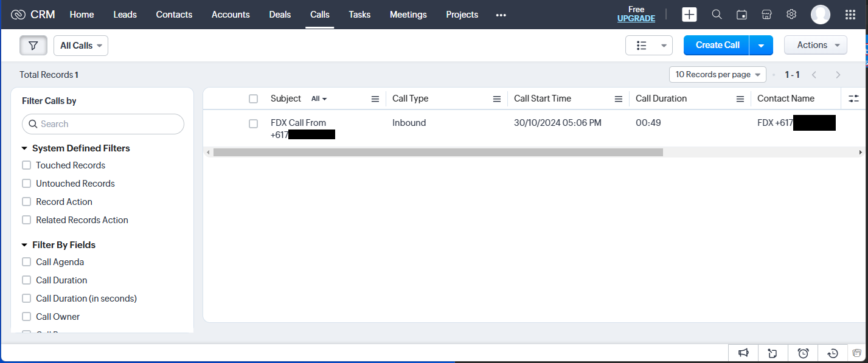Check the Call Agenda field filter

(x=26, y=262)
